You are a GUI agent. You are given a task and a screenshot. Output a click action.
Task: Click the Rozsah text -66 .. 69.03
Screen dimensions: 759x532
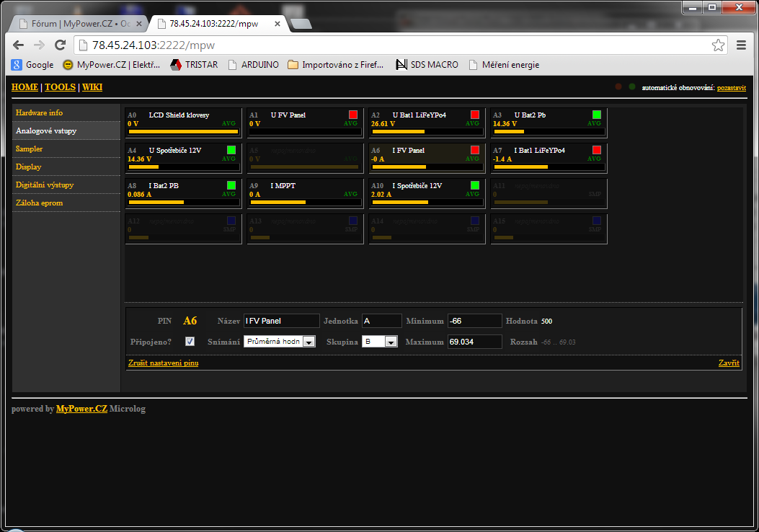(559, 342)
